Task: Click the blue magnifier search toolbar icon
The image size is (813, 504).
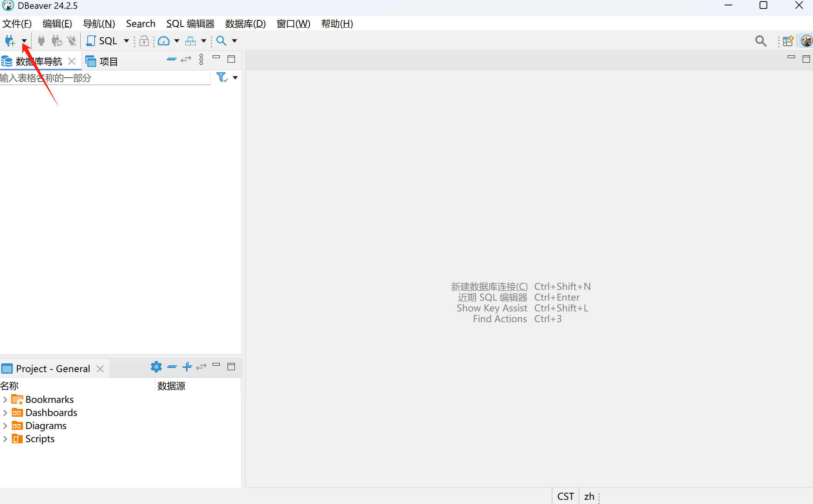Action: [221, 41]
